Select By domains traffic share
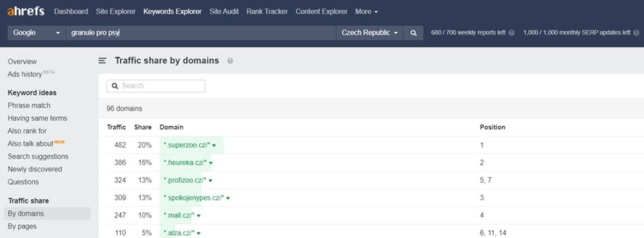The width and height of the screenshot is (644, 238). click(x=47, y=214)
